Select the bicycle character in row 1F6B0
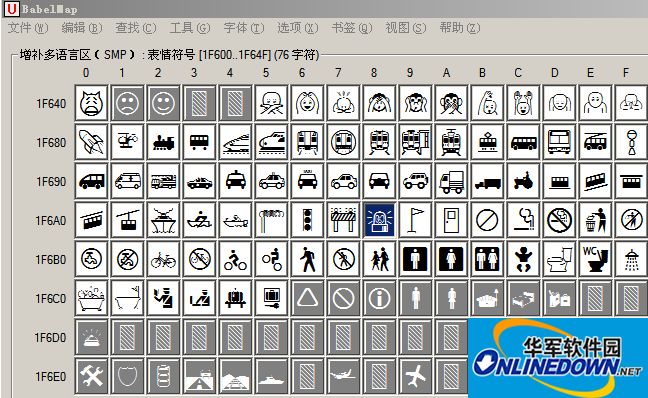The height and width of the screenshot is (398, 648). coord(163,260)
